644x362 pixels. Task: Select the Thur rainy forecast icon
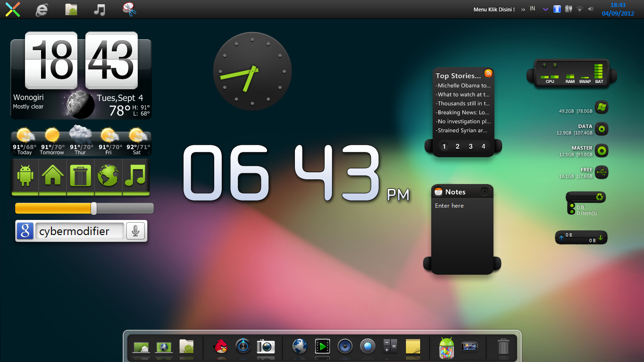point(80,135)
